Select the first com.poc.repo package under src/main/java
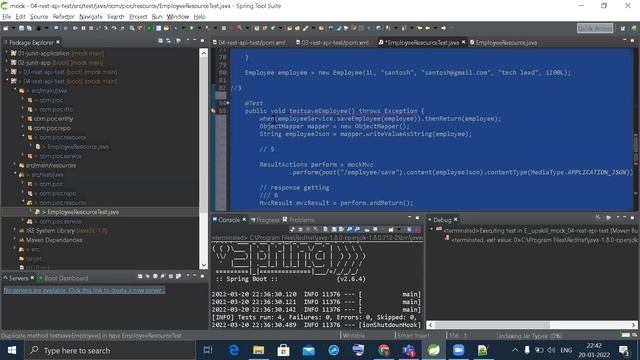 point(52,128)
